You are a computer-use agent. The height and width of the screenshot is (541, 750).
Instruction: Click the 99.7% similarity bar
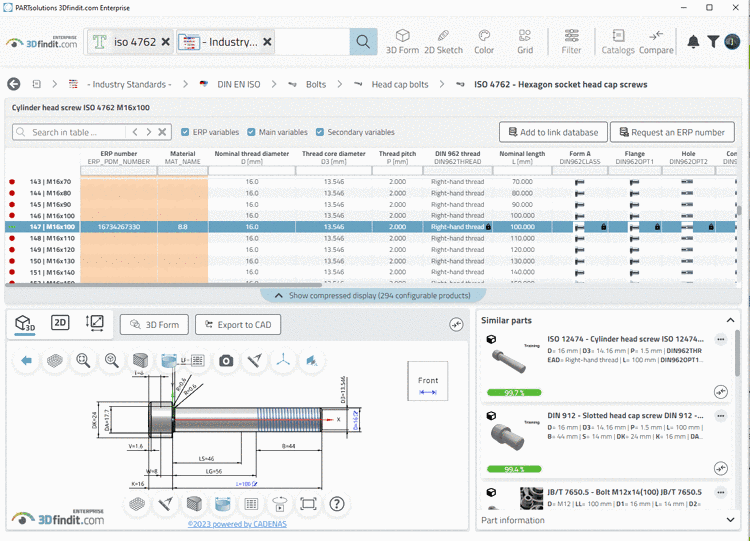coord(515,393)
